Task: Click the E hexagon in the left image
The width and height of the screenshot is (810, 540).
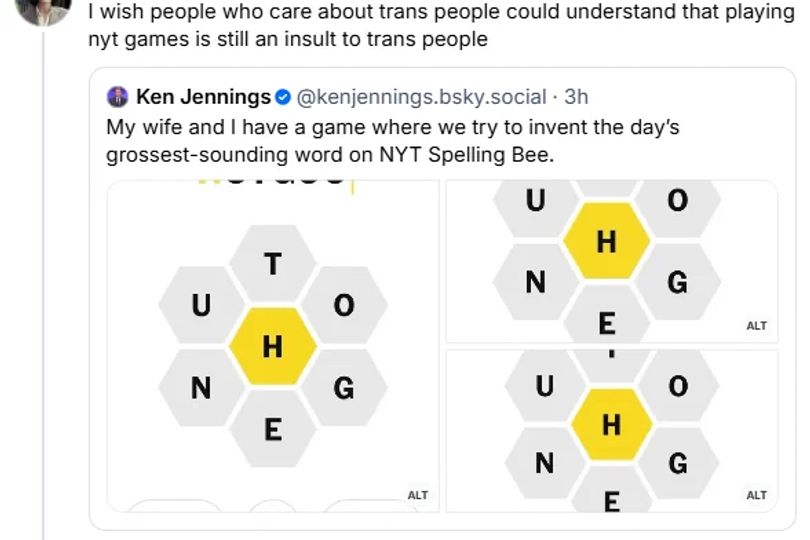Action: tap(273, 429)
